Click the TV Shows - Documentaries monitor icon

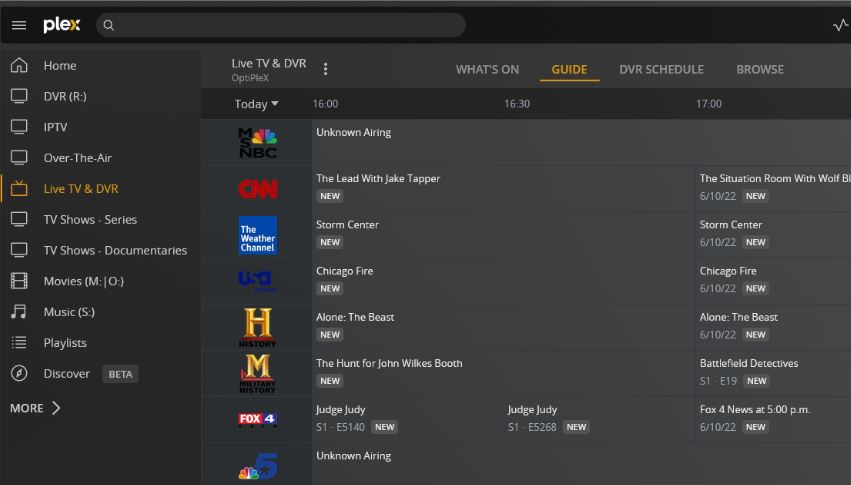(x=19, y=250)
